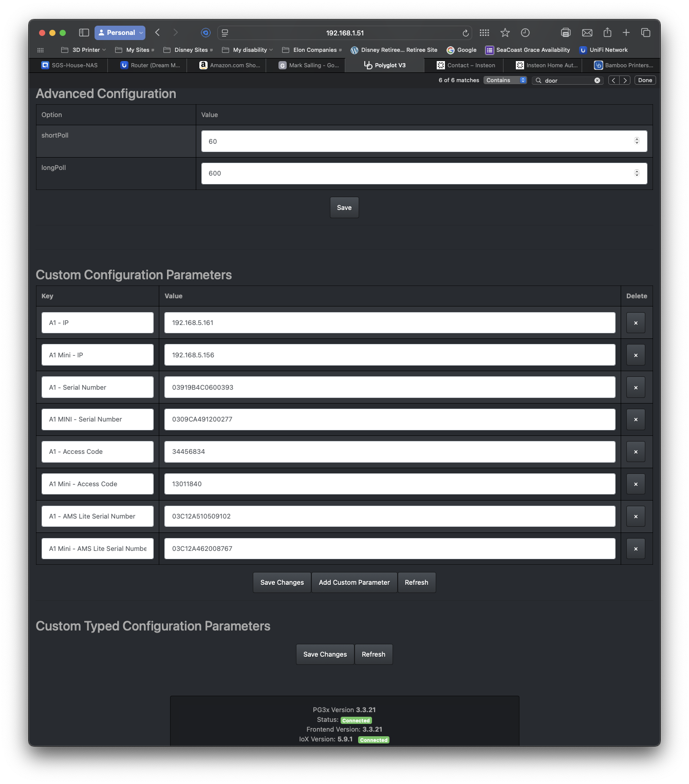Open the Start Page grid icon

pos(485,32)
